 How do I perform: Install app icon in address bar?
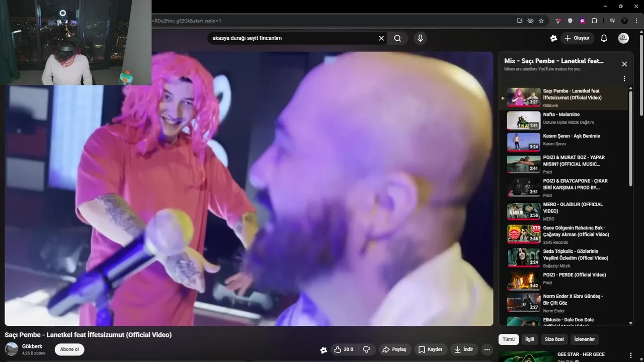(x=520, y=21)
